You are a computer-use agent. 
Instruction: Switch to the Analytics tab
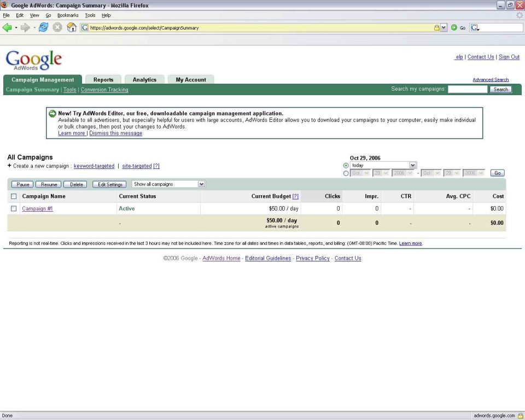(144, 79)
